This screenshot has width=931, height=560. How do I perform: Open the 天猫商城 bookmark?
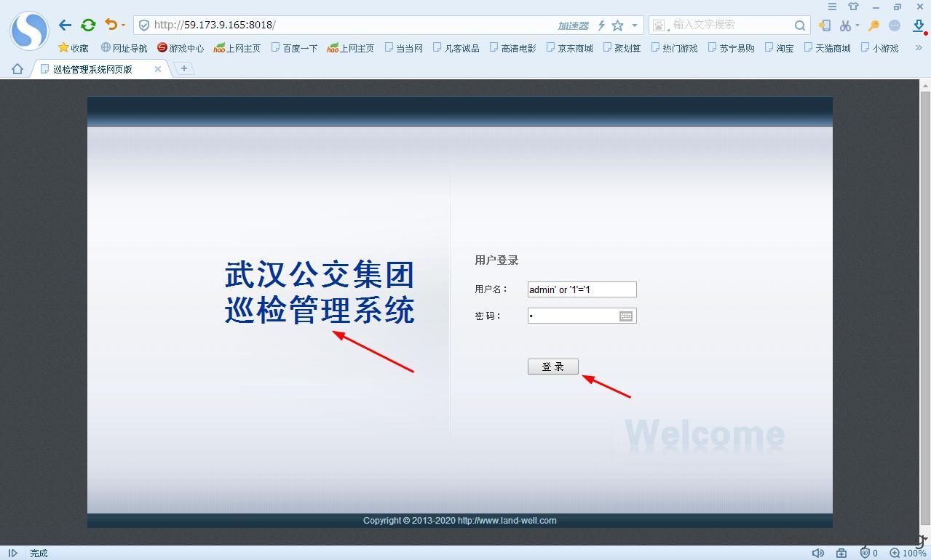[828, 48]
